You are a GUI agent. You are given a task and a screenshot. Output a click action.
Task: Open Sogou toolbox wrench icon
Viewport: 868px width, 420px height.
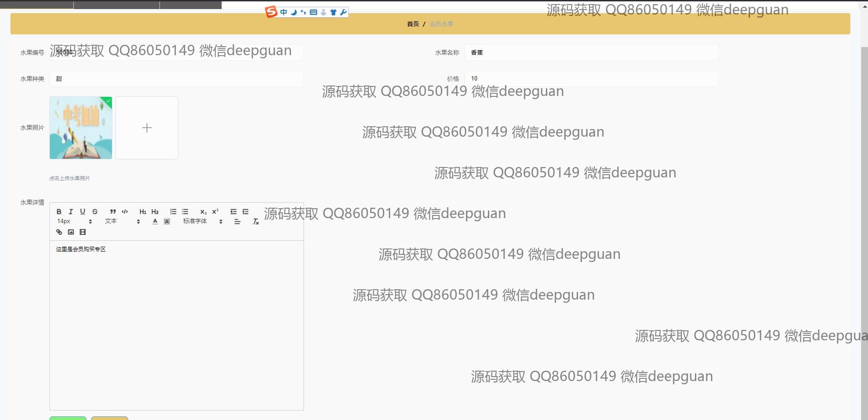tap(343, 12)
